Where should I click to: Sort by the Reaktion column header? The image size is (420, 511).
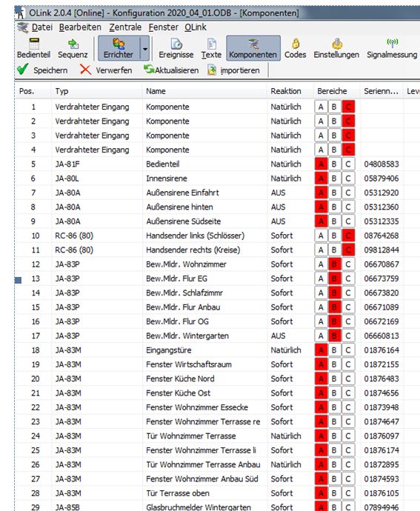pos(290,91)
